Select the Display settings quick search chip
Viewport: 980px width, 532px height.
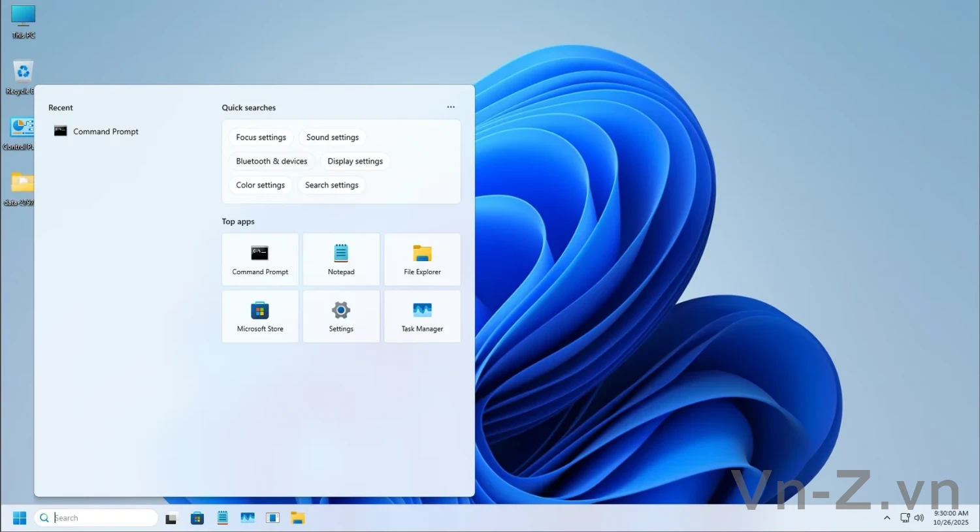[355, 161]
